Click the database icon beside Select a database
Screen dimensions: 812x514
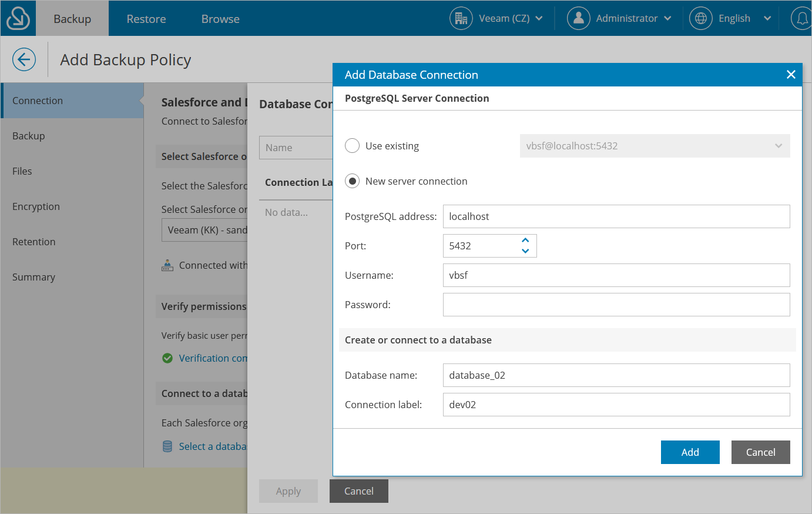click(x=167, y=446)
